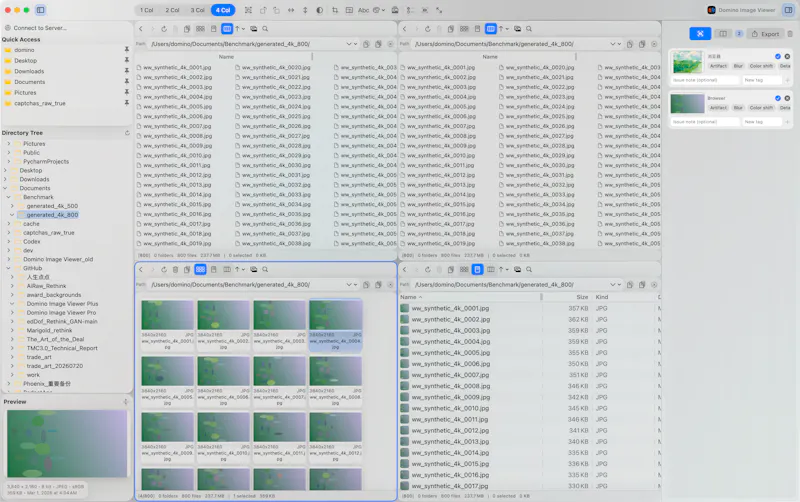The image size is (800, 502).
Task: Switch bottom-left pane to columns view
Action: [x=227, y=269]
